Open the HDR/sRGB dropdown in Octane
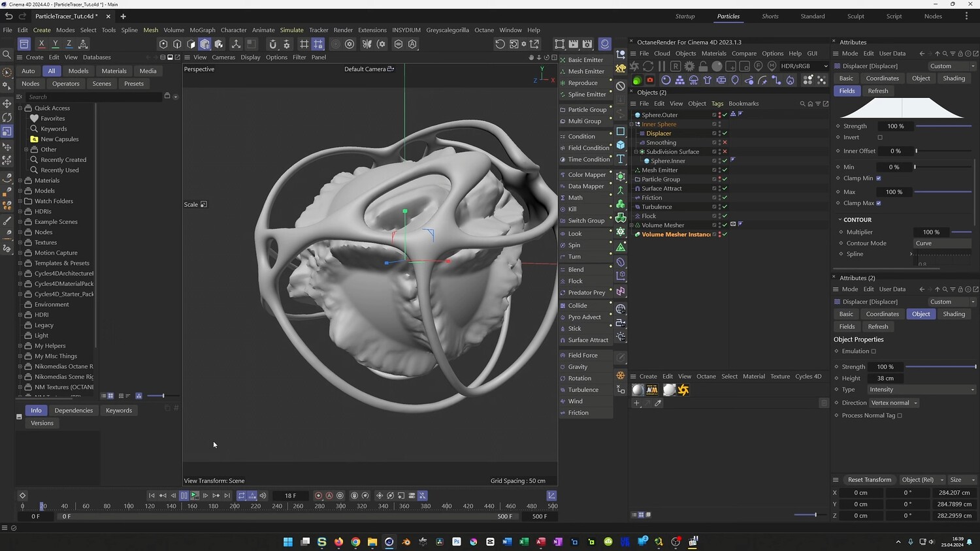 [804, 66]
